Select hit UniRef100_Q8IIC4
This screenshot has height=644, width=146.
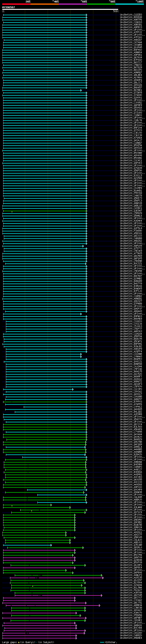pos(131,424)
